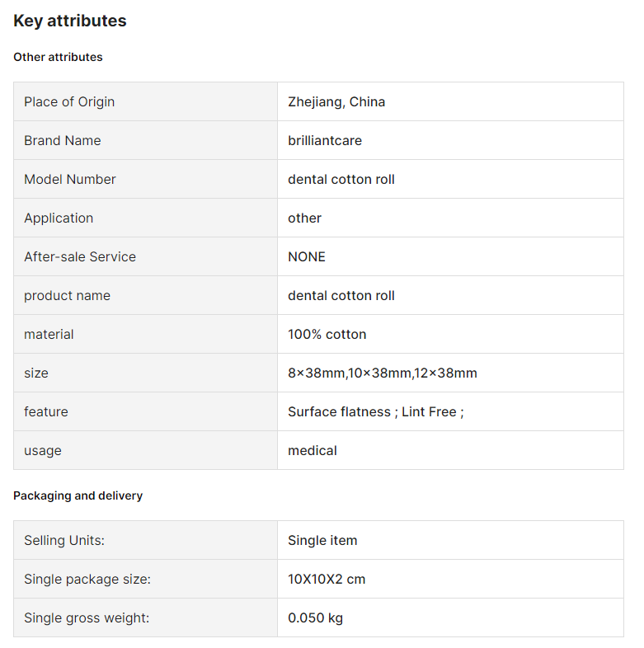Click the Place of Origin label
Image resolution: width=644 pixels, height=648 pixels.
click(x=69, y=101)
